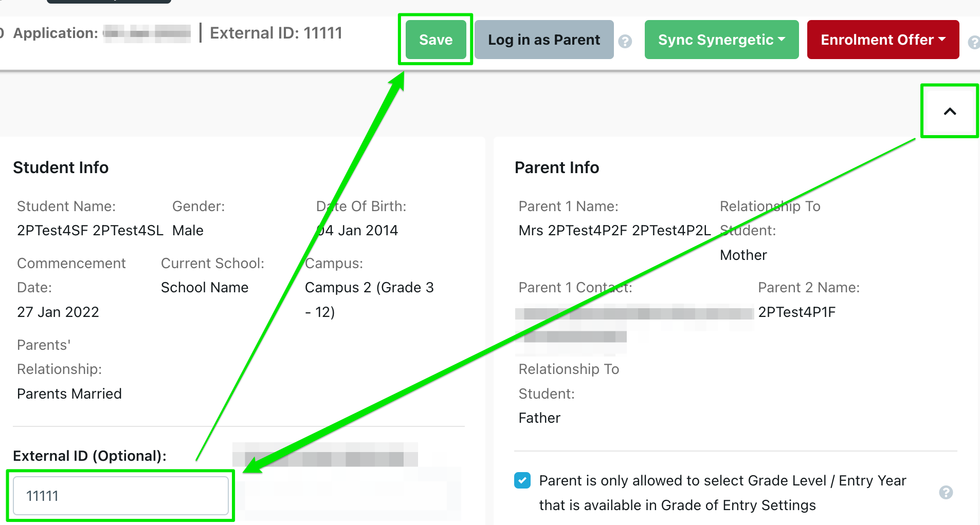Click the question mark icon near Enrolment Offer

click(x=974, y=43)
